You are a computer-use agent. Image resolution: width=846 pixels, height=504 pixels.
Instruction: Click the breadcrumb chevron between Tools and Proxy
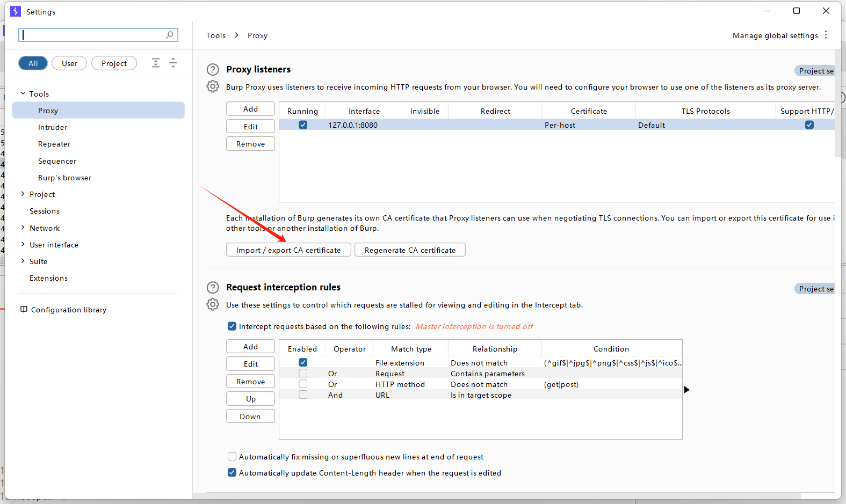(236, 35)
